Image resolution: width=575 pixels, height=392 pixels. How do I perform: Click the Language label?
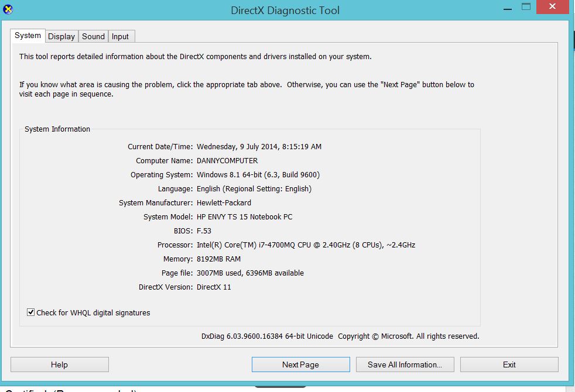[x=175, y=189]
